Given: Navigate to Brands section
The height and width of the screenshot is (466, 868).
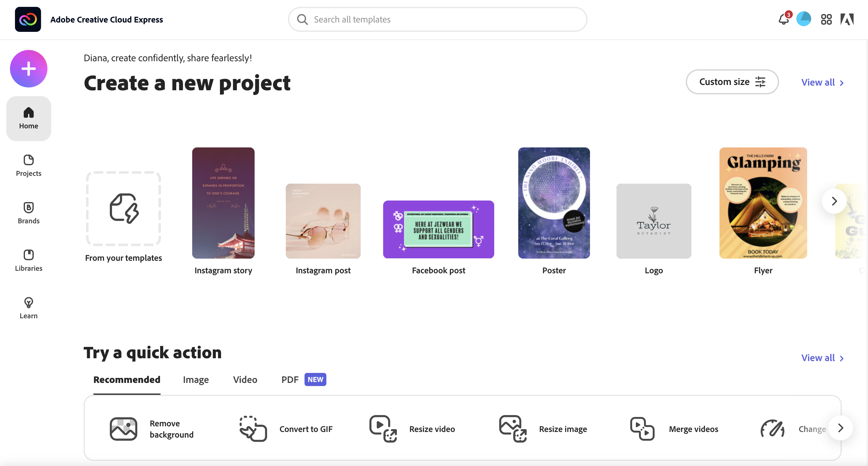Looking at the screenshot, I should [x=28, y=213].
